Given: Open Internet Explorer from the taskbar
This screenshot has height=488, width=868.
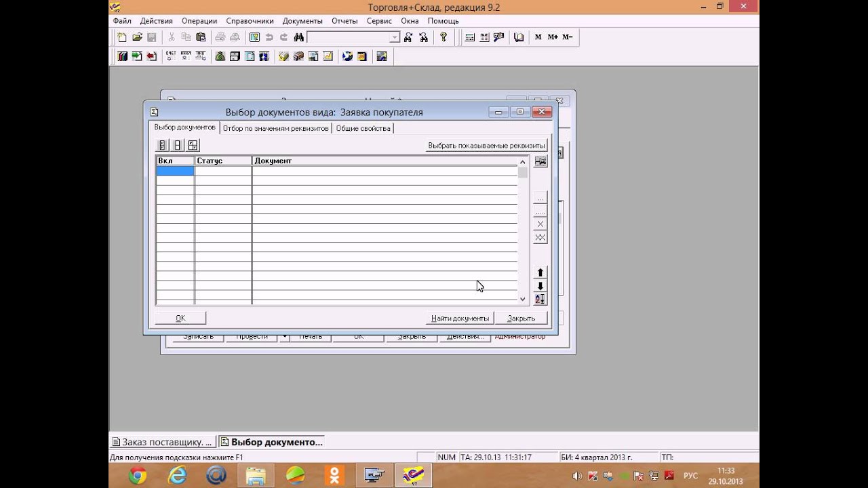Looking at the screenshot, I should 177,475.
